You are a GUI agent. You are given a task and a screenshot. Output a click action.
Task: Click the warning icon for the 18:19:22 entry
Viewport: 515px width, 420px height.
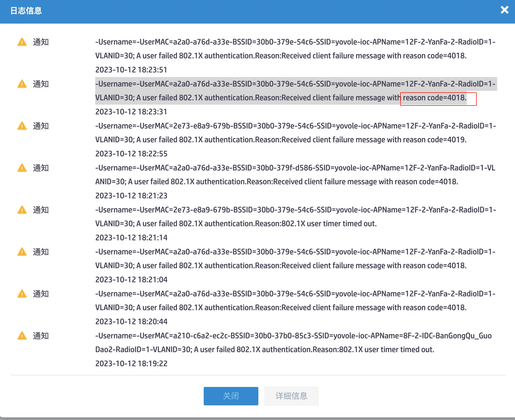click(x=22, y=336)
